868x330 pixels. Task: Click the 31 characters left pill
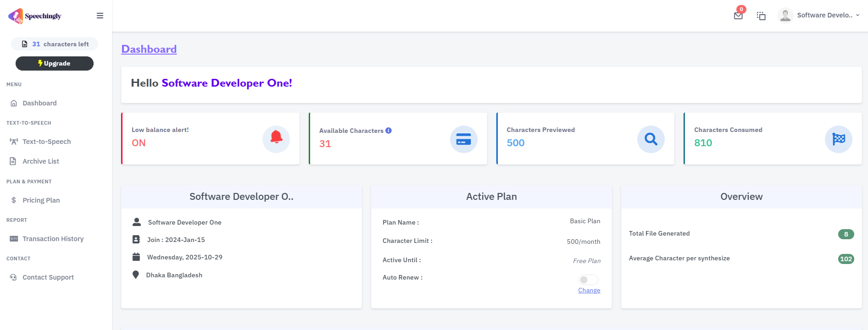[x=55, y=44]
